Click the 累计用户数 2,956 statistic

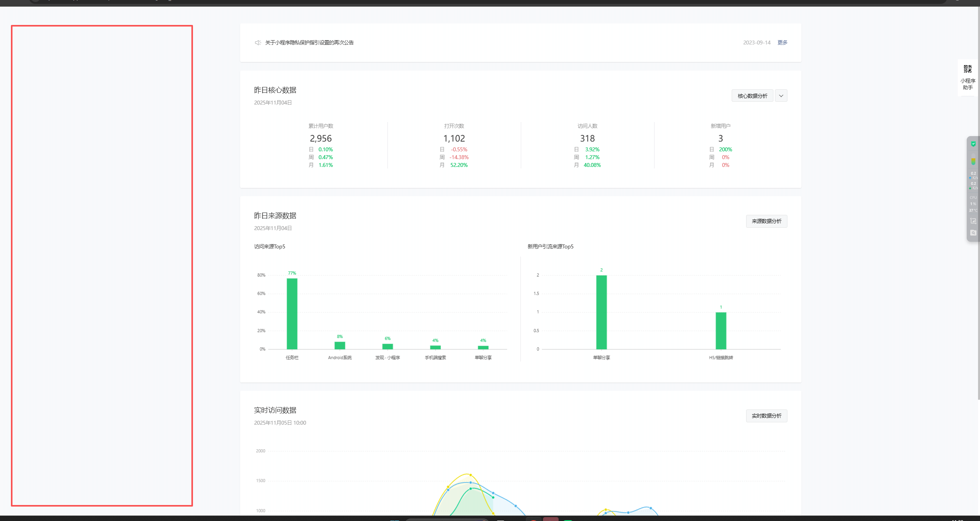coord(320,138)
